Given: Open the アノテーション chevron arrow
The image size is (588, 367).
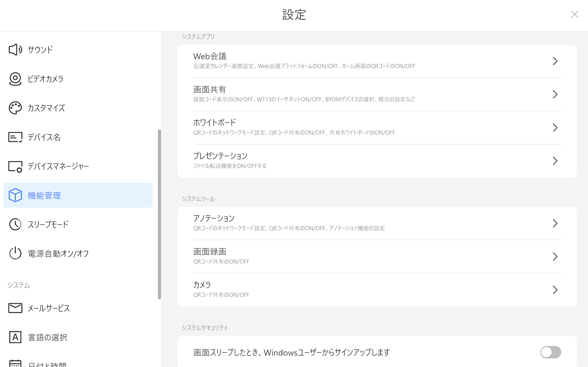Looking at the screenshot, I should (555, 223).
